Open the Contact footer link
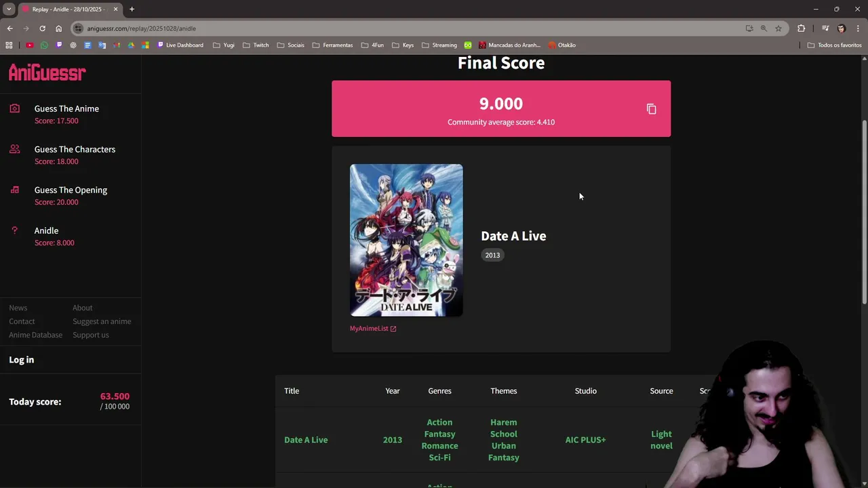 22,321
